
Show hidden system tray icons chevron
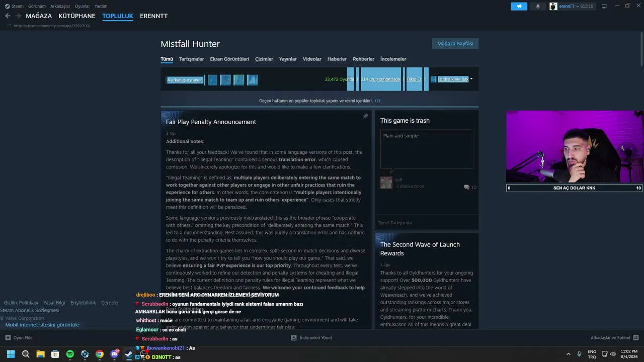(x=569, y=354)
